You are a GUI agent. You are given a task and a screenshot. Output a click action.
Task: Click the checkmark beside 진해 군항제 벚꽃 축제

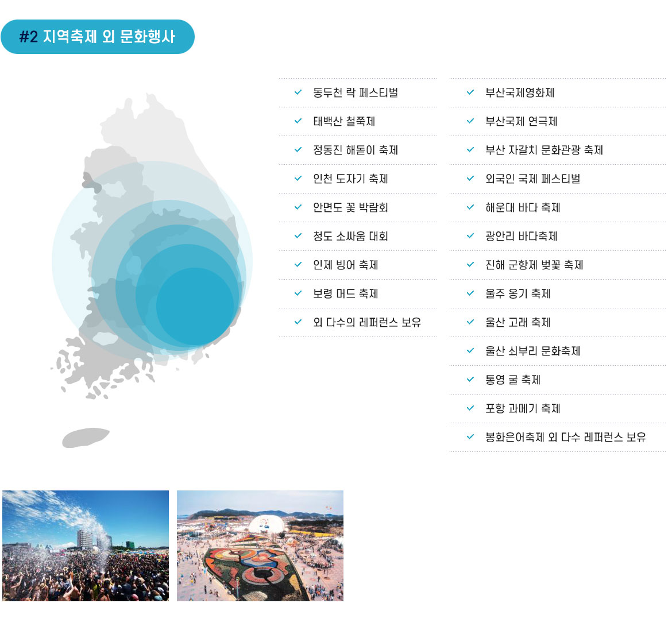[470, 264]
